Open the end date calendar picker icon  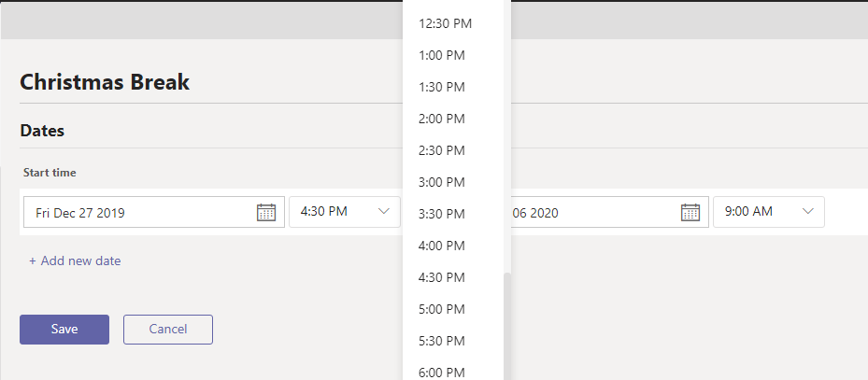(690, 212)
